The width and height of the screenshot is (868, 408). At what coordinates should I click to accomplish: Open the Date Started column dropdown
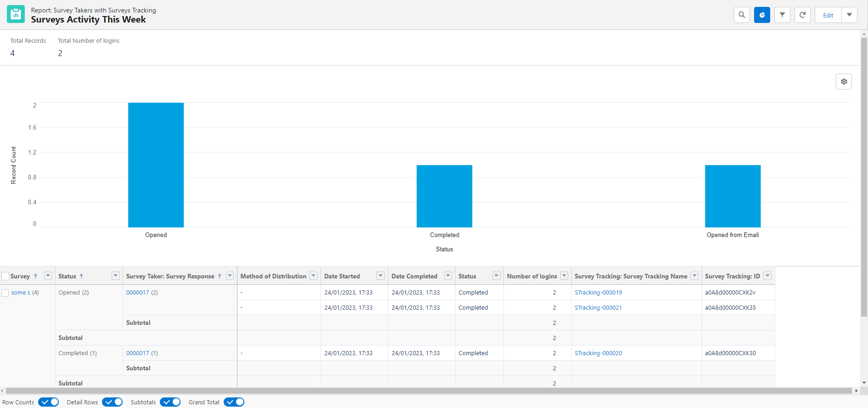pos(380,276)
